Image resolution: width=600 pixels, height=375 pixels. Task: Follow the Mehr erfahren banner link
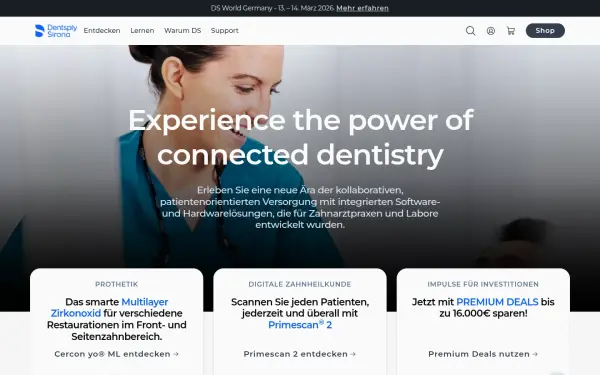point(362,8)
